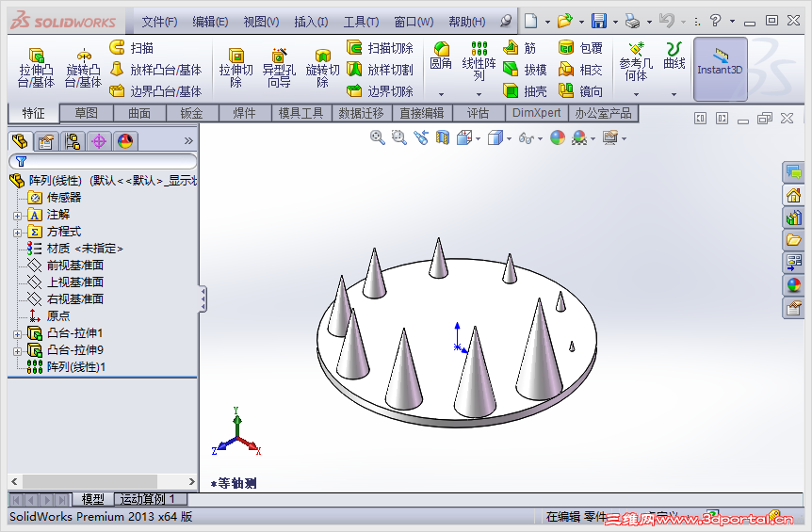Select the 拉伸凸台/基体 extrude boss tool
The image size is (812, 532).
(36, 69)
